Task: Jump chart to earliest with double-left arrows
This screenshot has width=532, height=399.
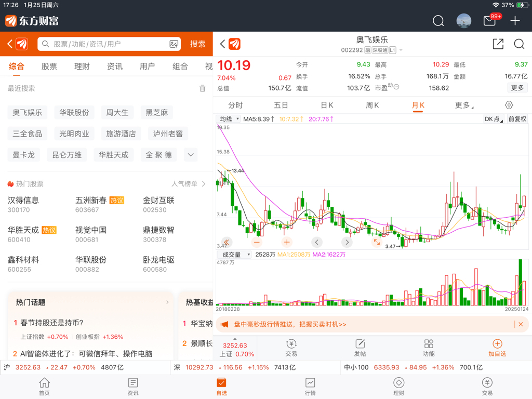Action: tap(227, 242)
